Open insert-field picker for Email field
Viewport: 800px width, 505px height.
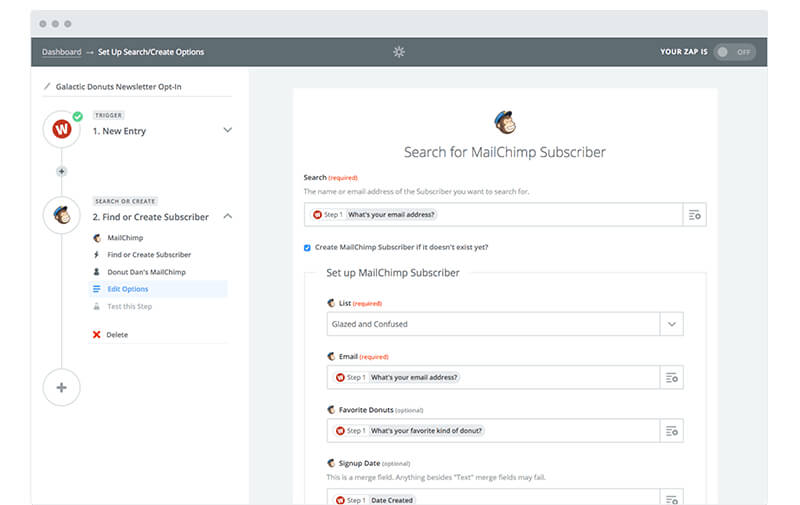pos(671,377)
